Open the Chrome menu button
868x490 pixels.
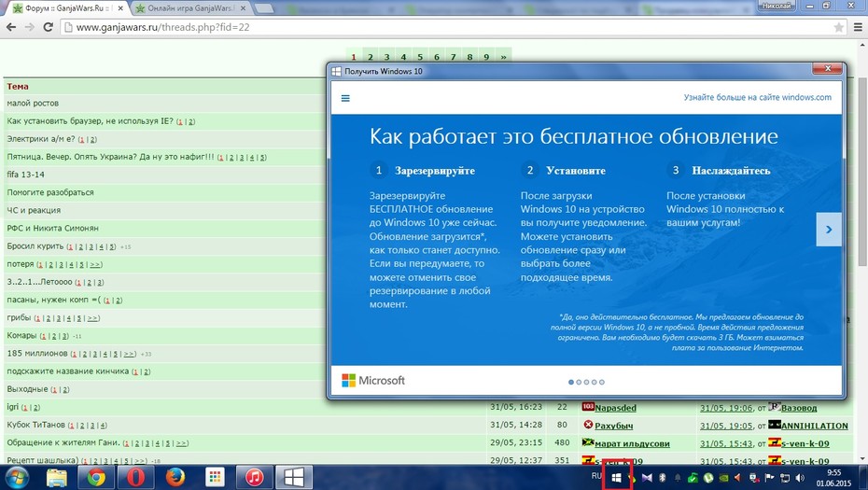[858, 27]
